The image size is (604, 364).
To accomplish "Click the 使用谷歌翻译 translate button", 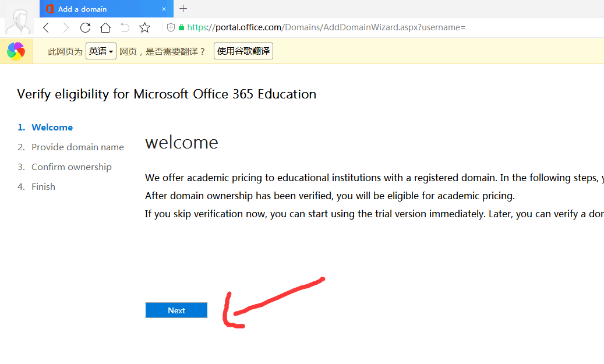I will (243, 51).
